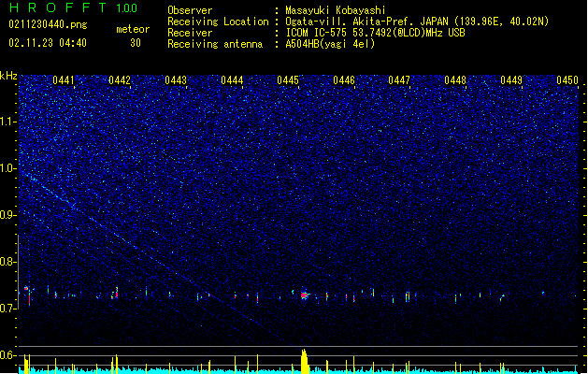This screenshot has height=374, width=588.
Task: Click the 0449 time axis label
Action: 511,80
